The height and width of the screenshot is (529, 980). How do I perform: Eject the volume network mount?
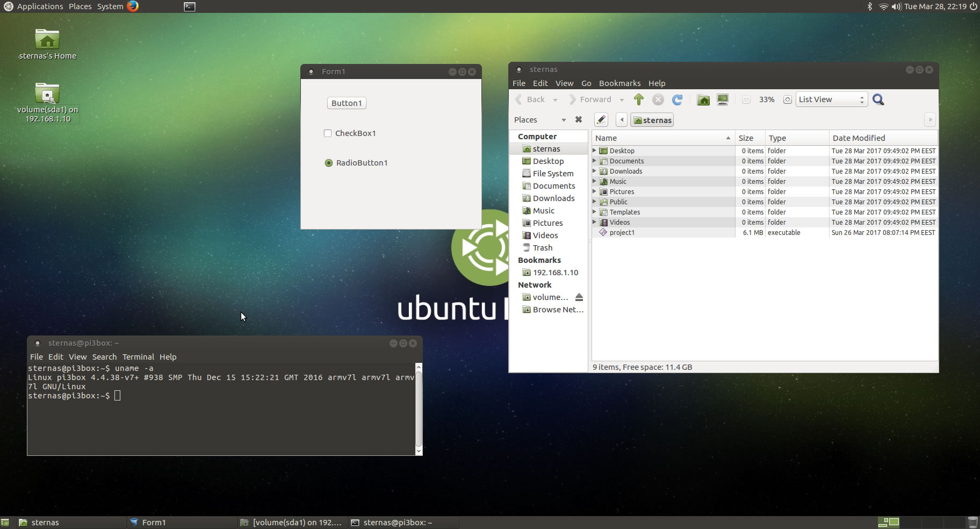(579, 297)
